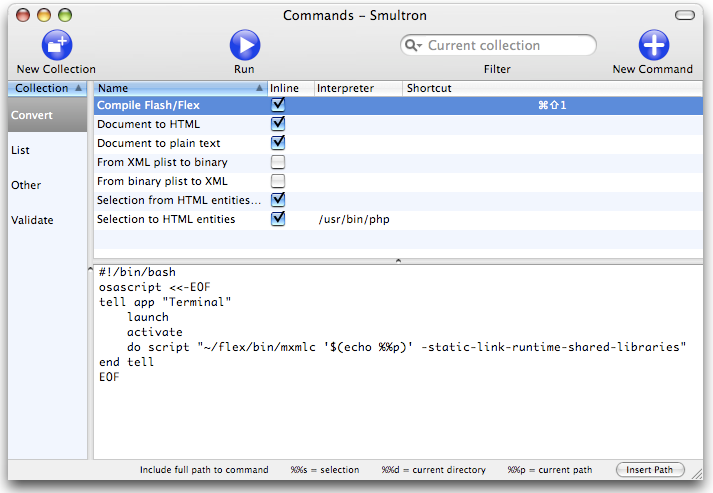Click the New Collection toolbar icon

56,45
